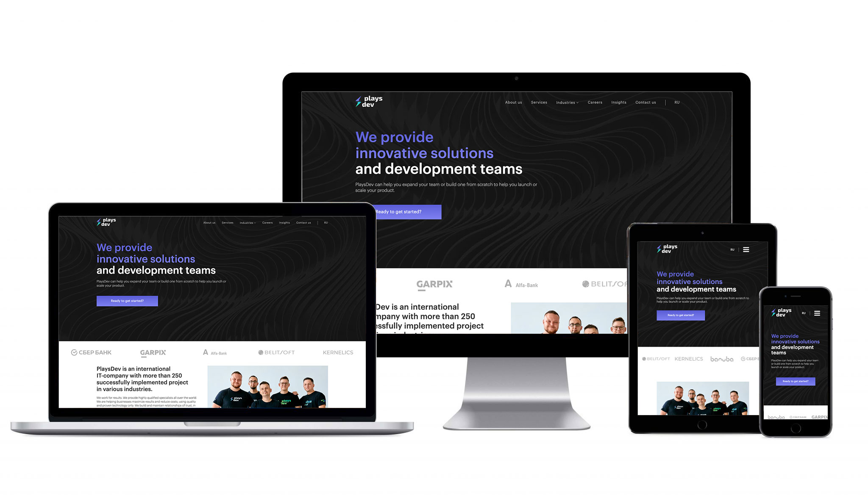Select the Careers menu tab
868x504 pixels.
595,102
